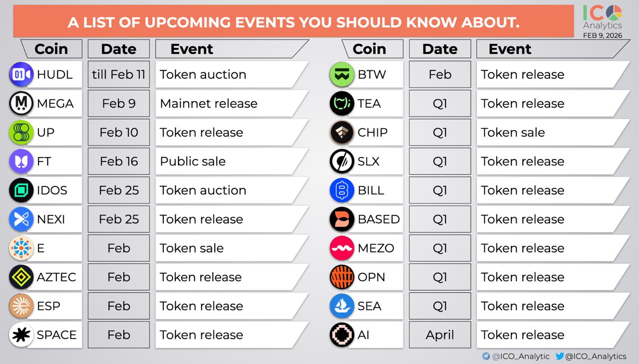Click the ICO Analytics logo
639x364 pixels.
603,18
